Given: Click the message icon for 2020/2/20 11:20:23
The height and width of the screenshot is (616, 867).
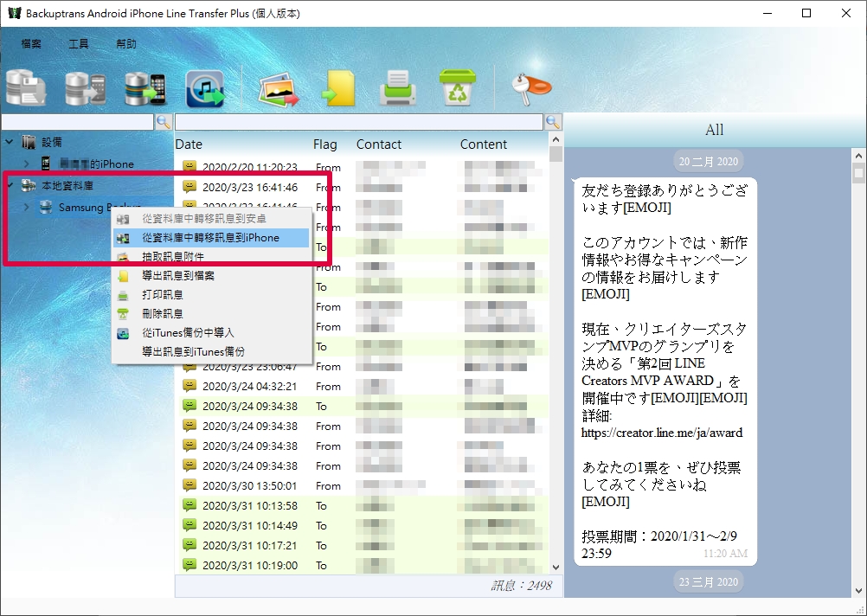Looking at the screenshot, I should pyautogui.click(x=189, y=166).
